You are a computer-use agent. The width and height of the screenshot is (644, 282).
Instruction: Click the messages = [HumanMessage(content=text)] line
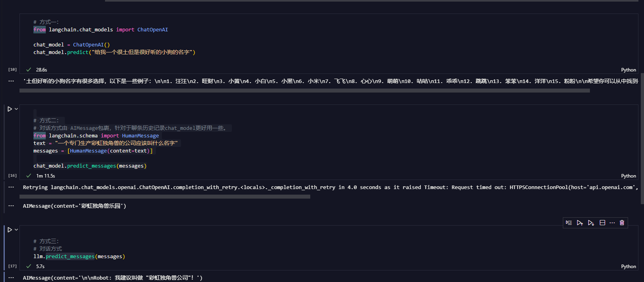(x=93, y=151)
